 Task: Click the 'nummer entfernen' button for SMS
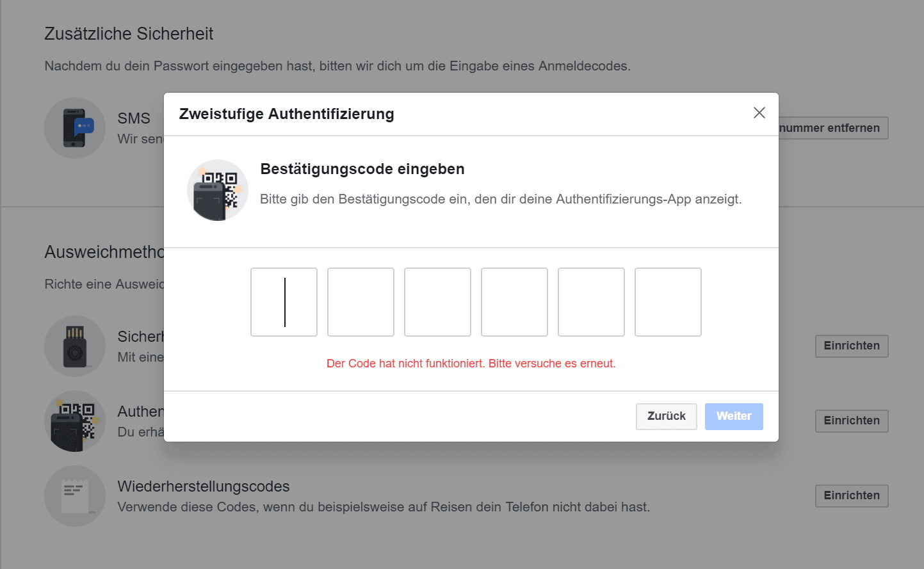tap(833, 128)
